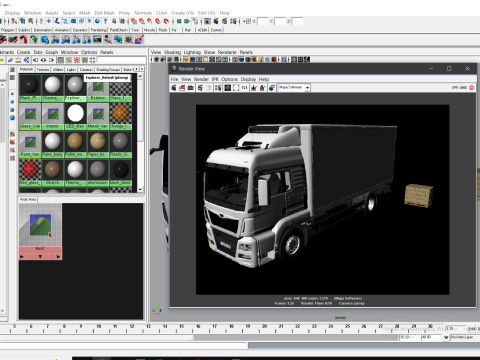Select Hypershade Textures tab
Screen dimensions: 480x360
[43, 69]
